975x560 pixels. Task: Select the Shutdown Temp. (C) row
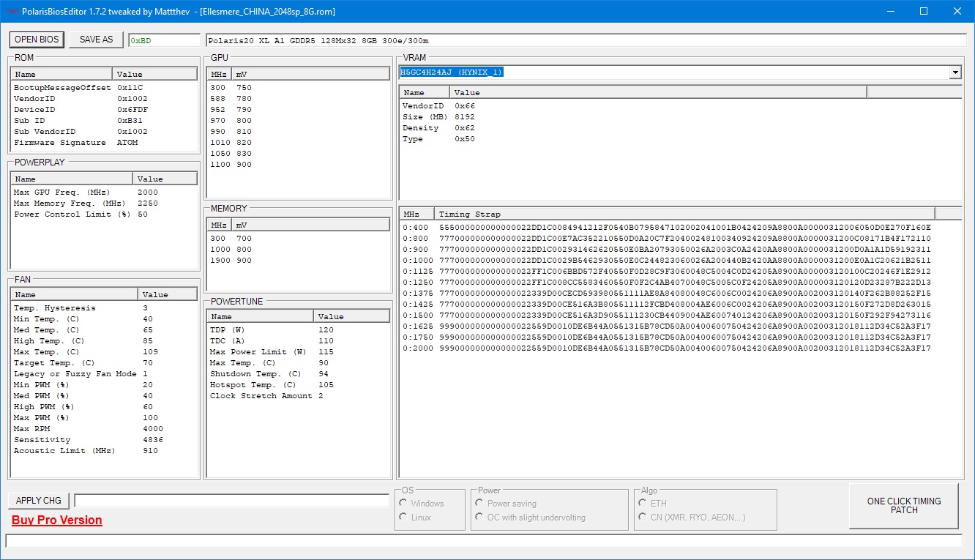pyautogui.click(x=299, y=374)
